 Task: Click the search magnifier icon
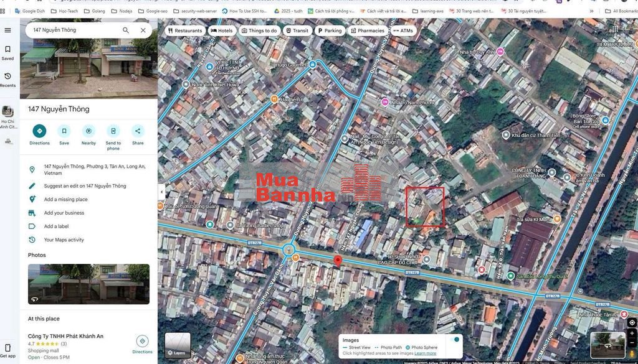[x=126, y=30]
